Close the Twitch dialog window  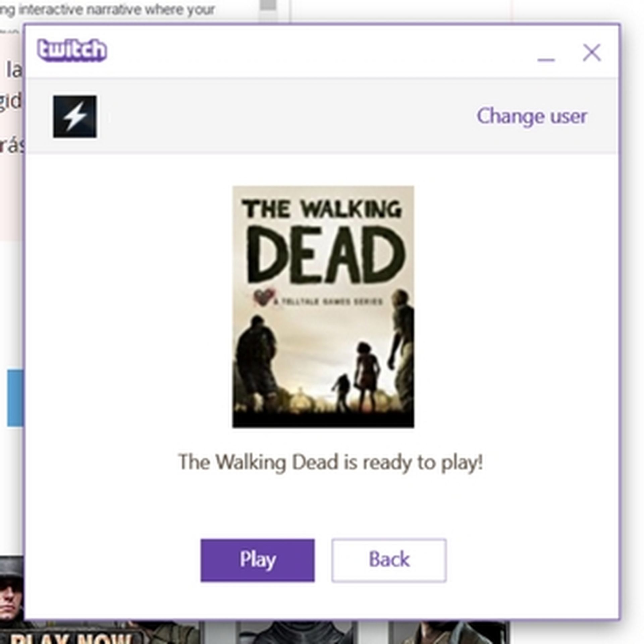592,53
